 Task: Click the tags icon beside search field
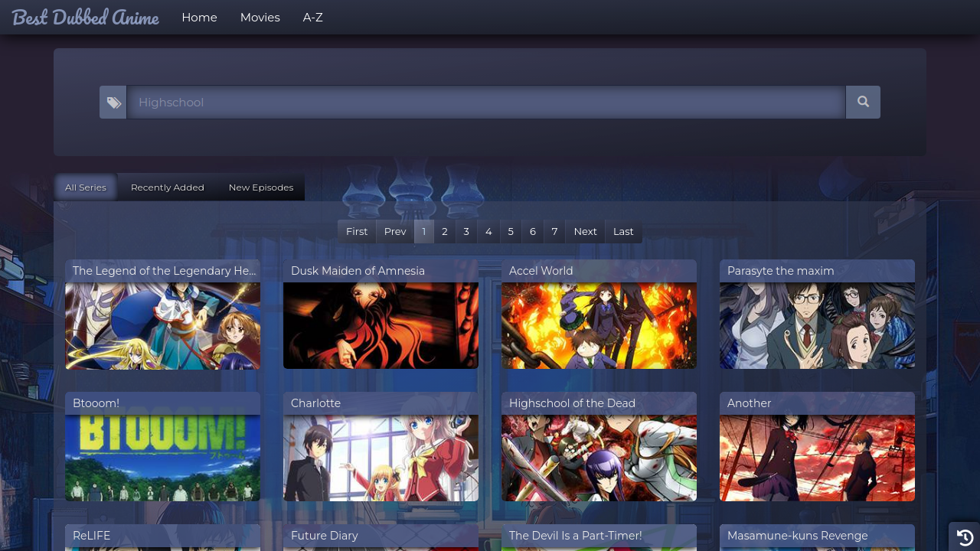[113, 103]
